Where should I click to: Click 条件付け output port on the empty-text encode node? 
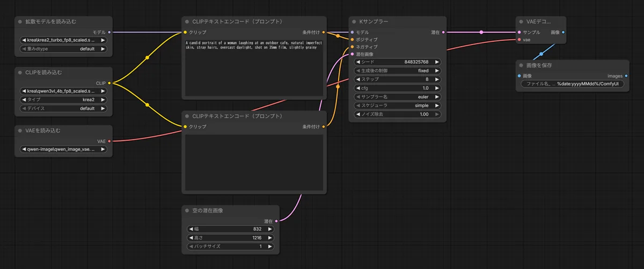coord(323,127)
